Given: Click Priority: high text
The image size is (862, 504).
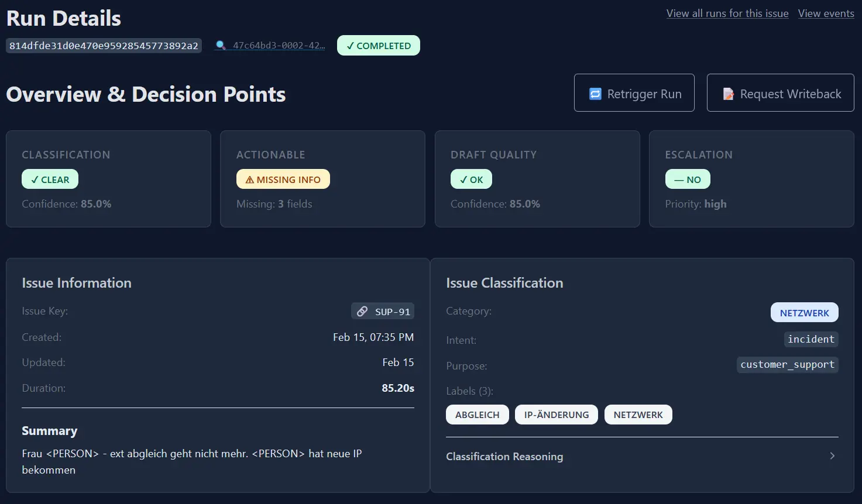Looking at the screenshot, I should click(x=696, y=204).
